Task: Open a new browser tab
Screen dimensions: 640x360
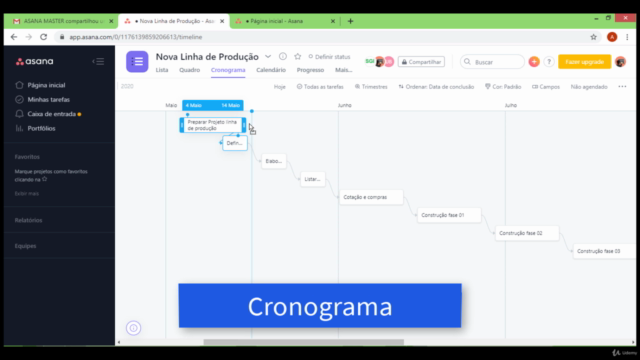Action: pyautogui.click(x=350, y=21)
